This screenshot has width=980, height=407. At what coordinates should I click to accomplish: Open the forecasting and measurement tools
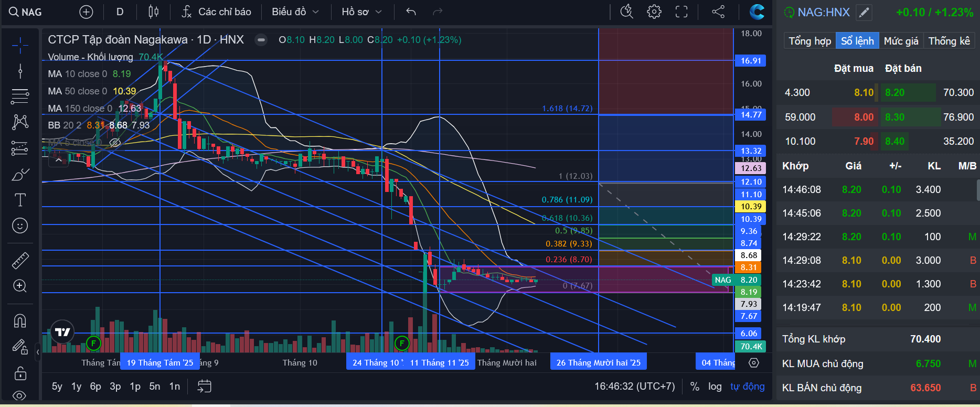coord(20,148)
